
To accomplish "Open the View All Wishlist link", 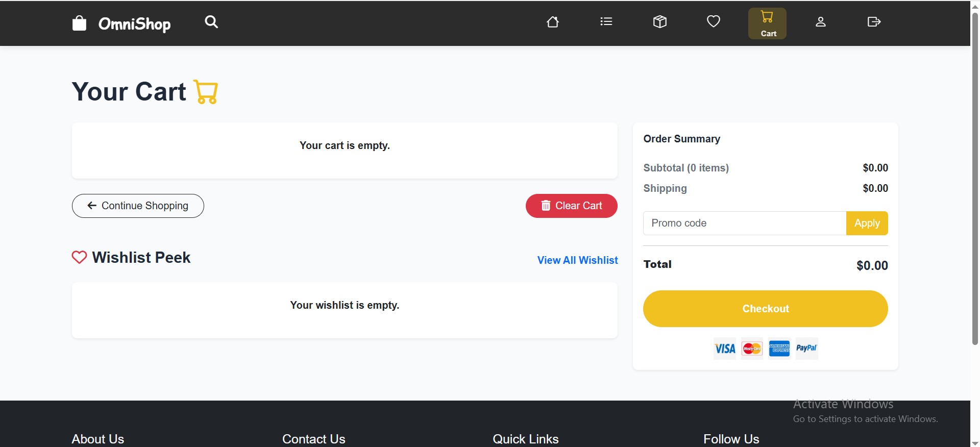I will (x=577, y=260).
